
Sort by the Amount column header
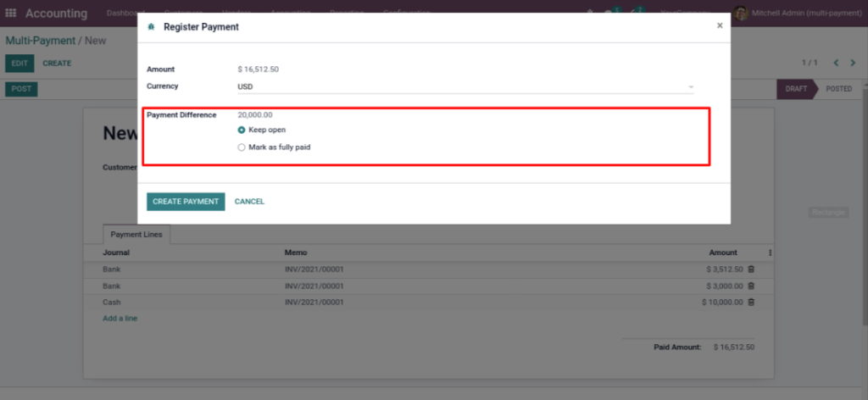coord(723,253)
